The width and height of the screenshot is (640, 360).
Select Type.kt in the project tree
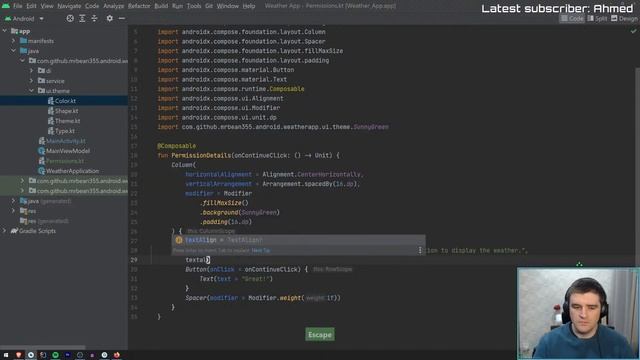tap(64, 131)
